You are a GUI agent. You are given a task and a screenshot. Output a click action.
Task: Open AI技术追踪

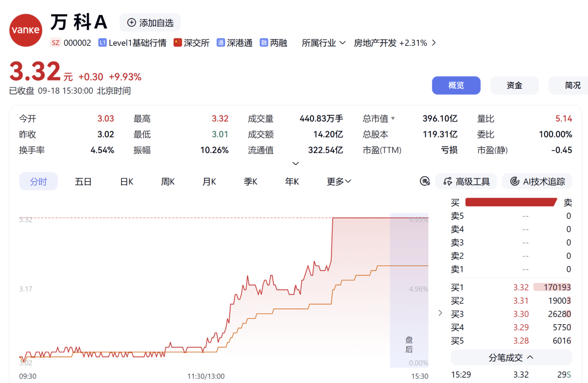[537, 181]
